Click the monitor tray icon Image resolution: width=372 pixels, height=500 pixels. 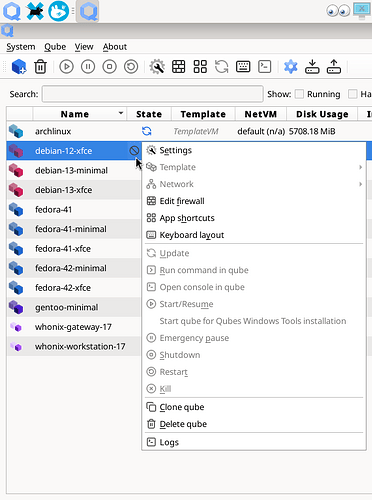pyautogui.click(x=362, y=11)
